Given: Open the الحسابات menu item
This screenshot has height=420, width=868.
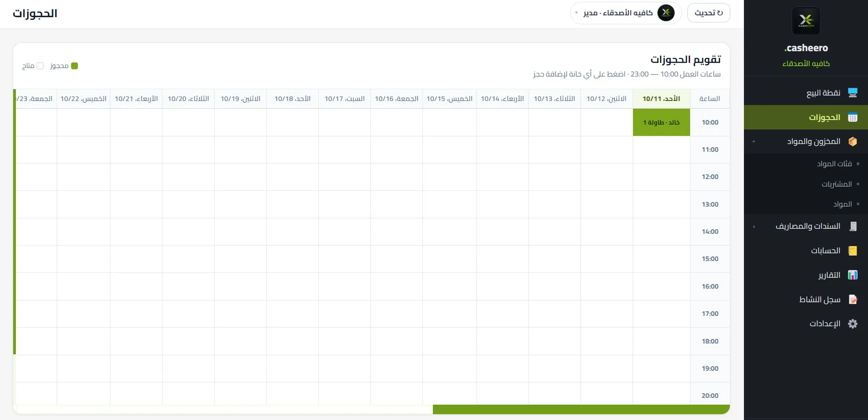Looking at the screenshot, I should [806, 251].
